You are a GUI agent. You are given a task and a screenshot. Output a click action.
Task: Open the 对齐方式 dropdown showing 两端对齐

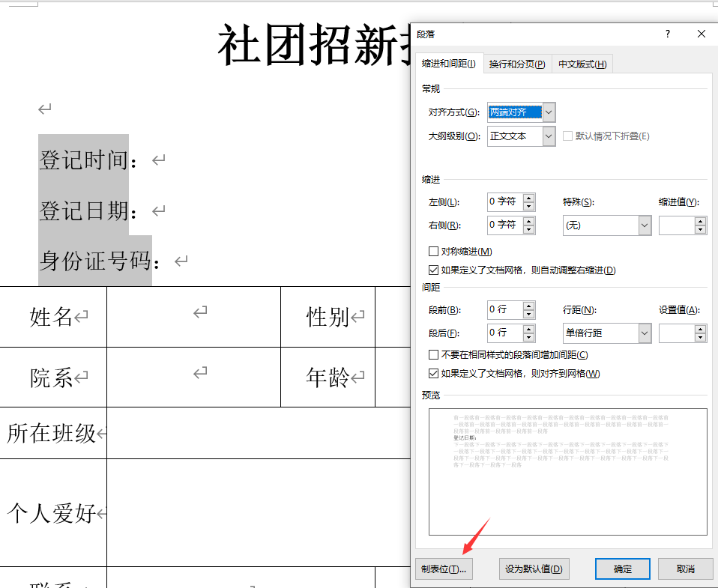(x=548, y=112)
